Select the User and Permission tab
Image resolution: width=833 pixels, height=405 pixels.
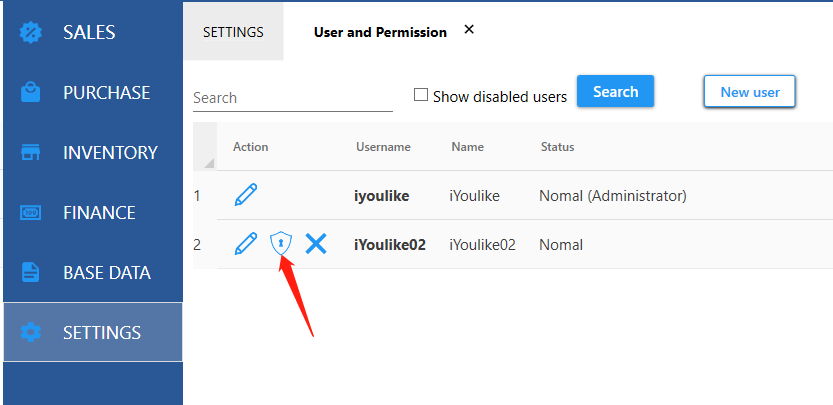click(x=380, y=32)
